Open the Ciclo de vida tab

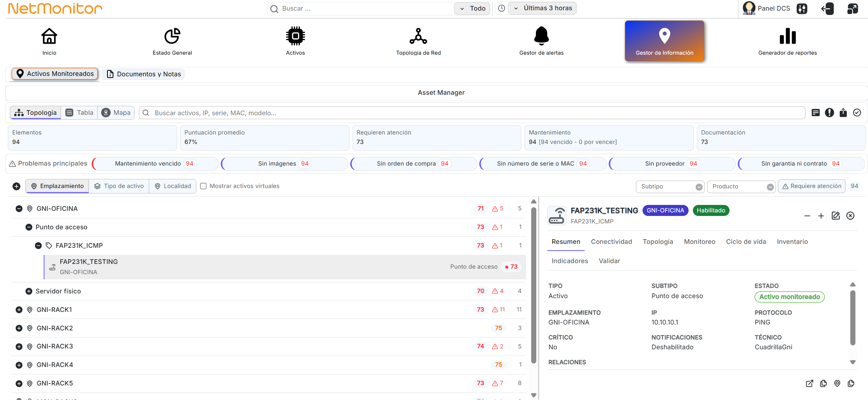tap(746, 242)
